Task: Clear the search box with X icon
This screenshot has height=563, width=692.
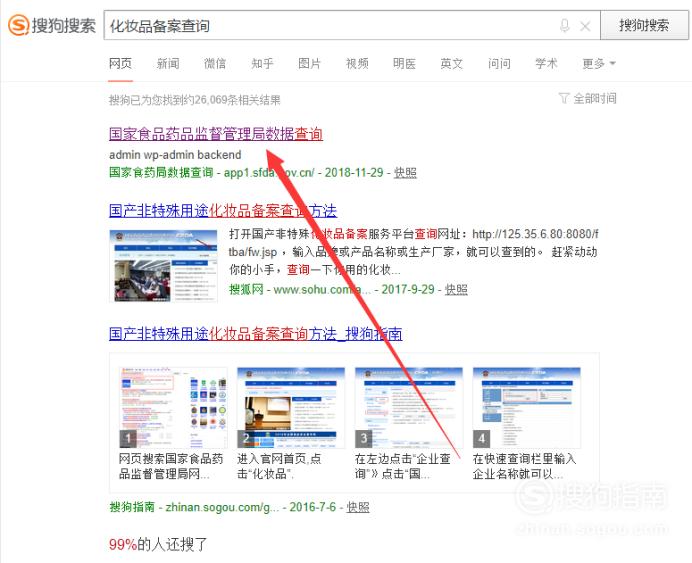Action: coord(585,26)
